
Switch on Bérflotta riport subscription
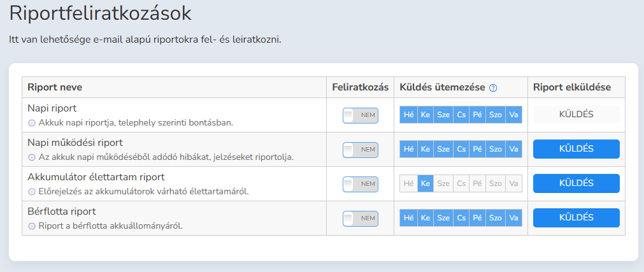tap(361, 218)
